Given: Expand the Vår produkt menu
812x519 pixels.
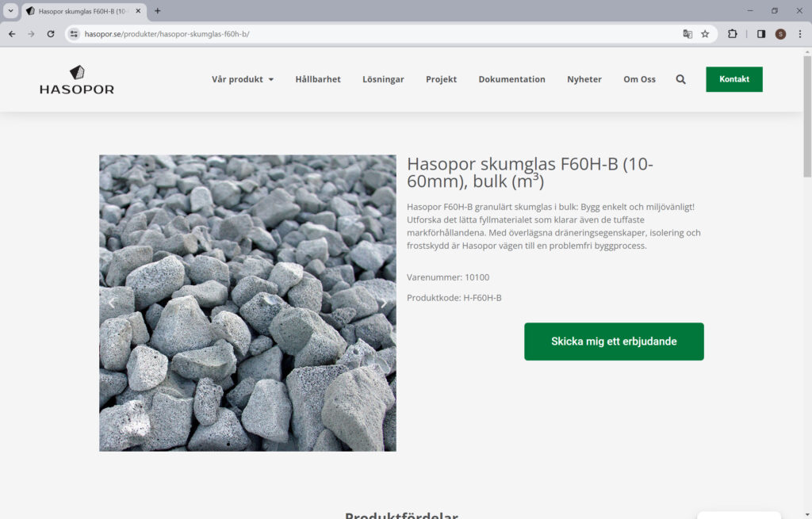Looking at the screenshot, I should (243, 79).
